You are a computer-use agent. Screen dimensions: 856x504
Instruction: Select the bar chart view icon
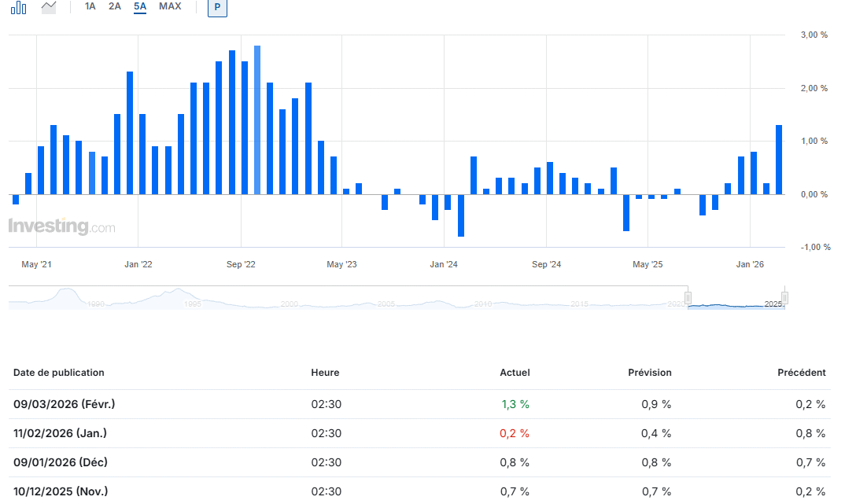click(x=18, y=7)
